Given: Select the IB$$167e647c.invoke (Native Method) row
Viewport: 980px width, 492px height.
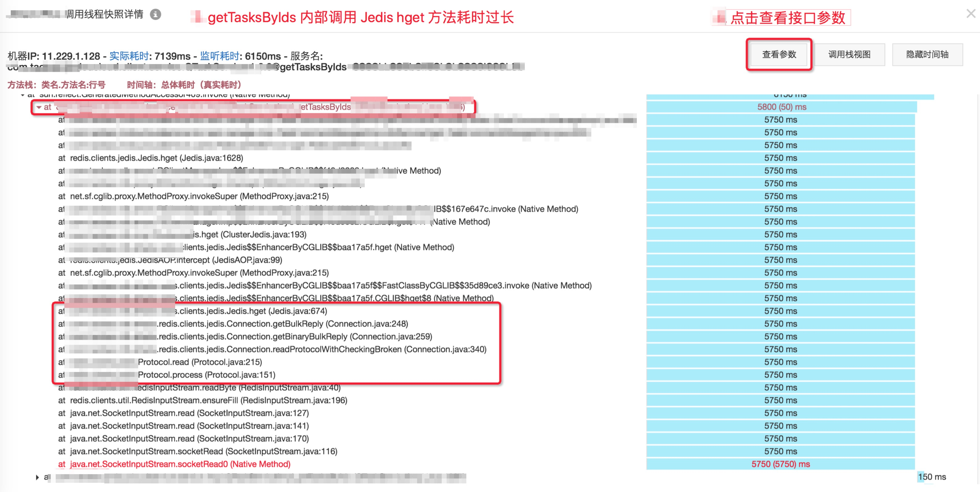Looking at the screenshot, I should click(318, 209).
